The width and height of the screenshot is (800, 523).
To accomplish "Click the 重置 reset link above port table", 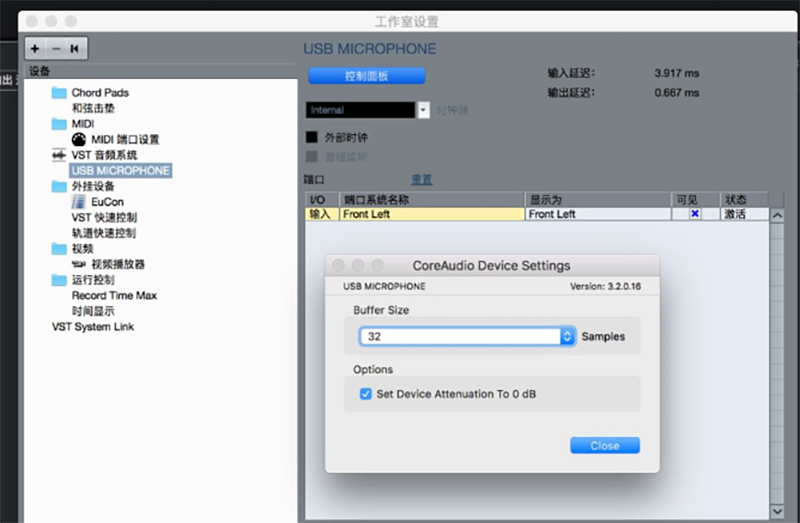I will pyautogui.click(x=421, y=180).
